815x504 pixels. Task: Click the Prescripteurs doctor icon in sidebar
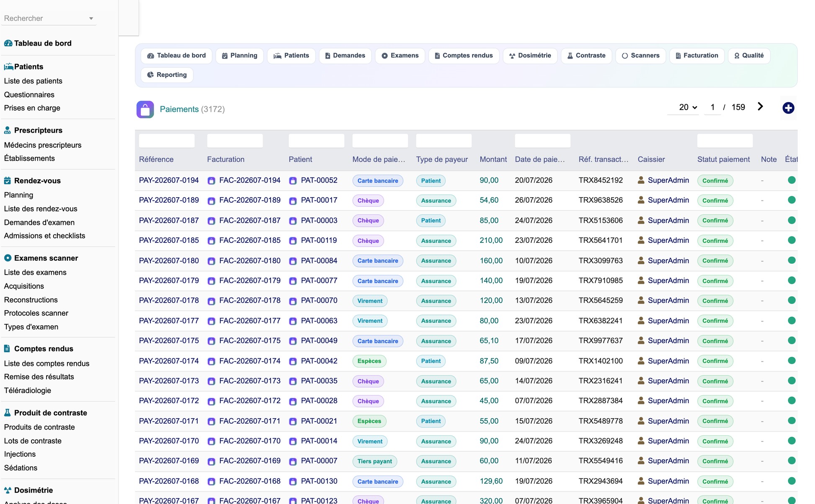[8, 130]
